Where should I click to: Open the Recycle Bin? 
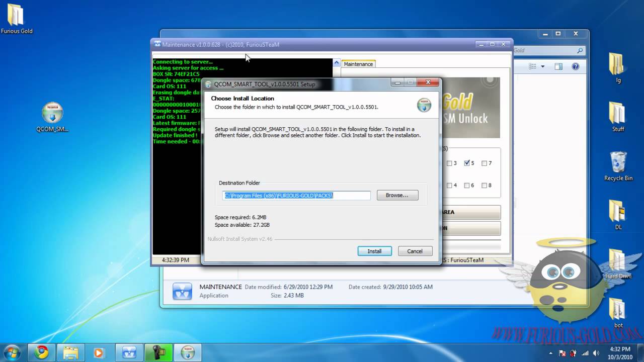[x=618, y=166]
